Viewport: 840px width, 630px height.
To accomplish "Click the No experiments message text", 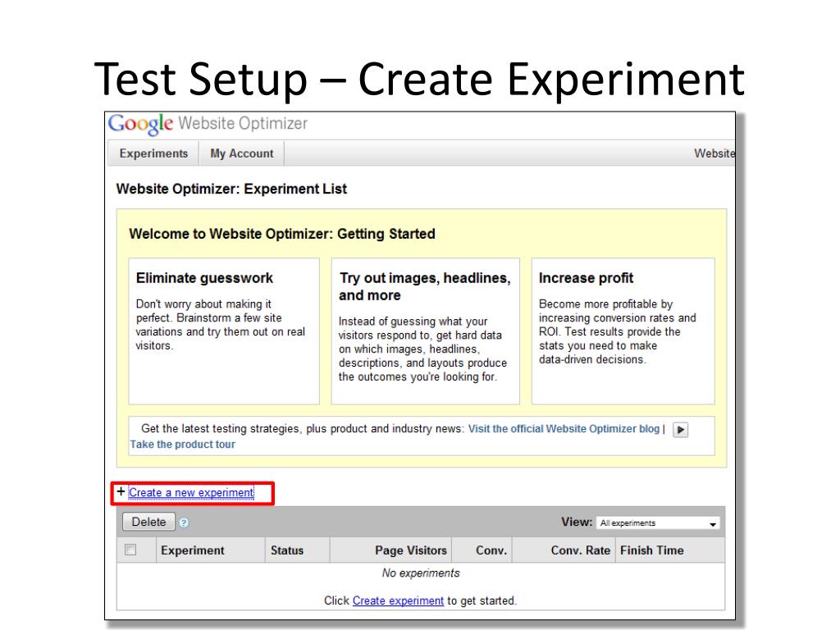I will click(x=421, y=573).
